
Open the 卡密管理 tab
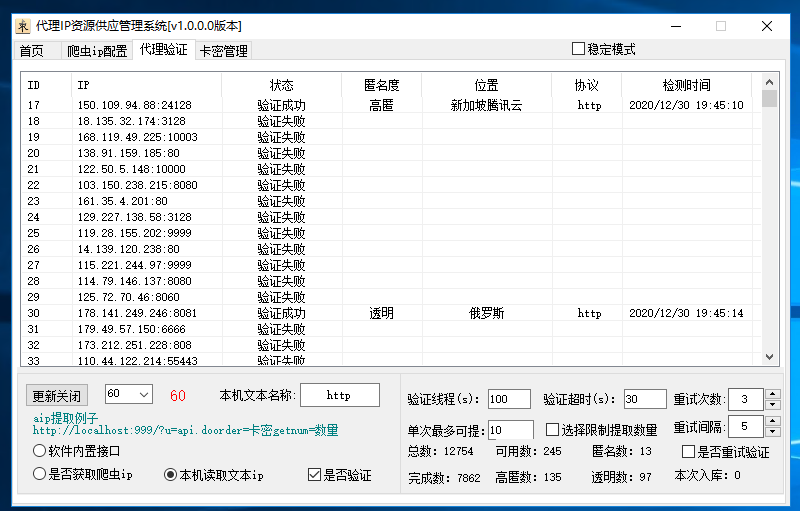coord(223,51)
